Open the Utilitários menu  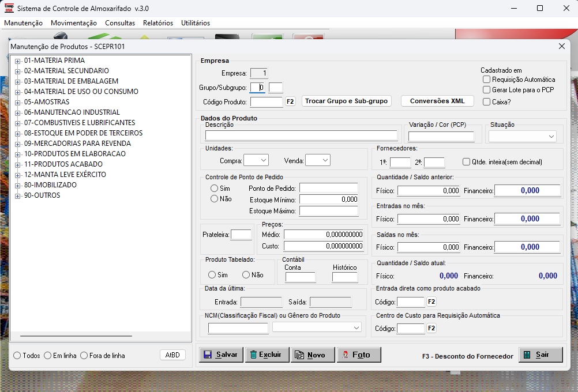196,23
